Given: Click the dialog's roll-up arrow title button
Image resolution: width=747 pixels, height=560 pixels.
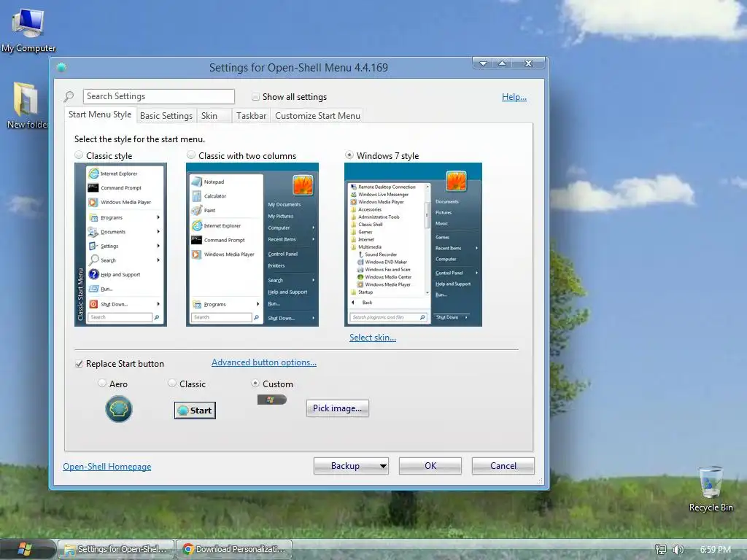Looking at the screenshot, I should tap(502, 63).
